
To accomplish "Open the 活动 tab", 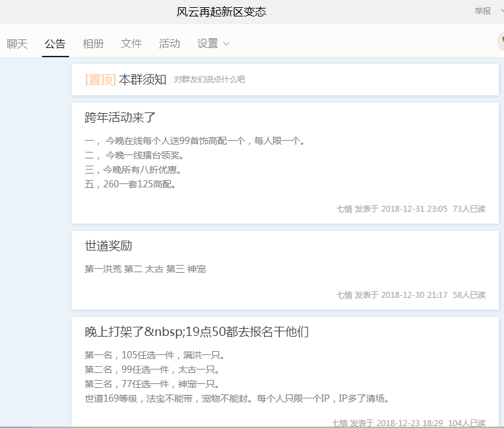I will point(170,44).
